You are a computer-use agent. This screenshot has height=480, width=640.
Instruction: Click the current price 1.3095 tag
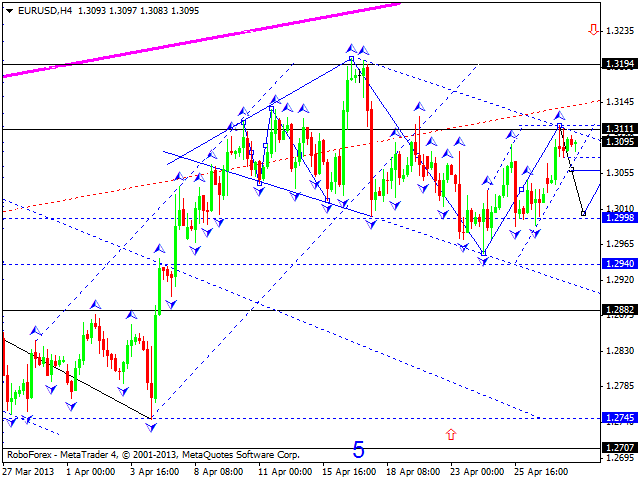click(620, 142)
